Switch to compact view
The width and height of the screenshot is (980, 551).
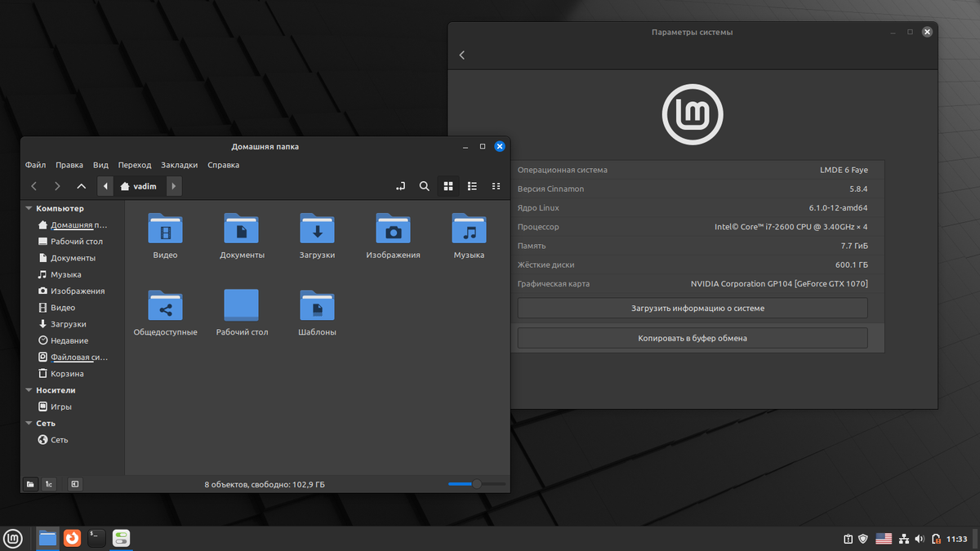pos(496,186)
